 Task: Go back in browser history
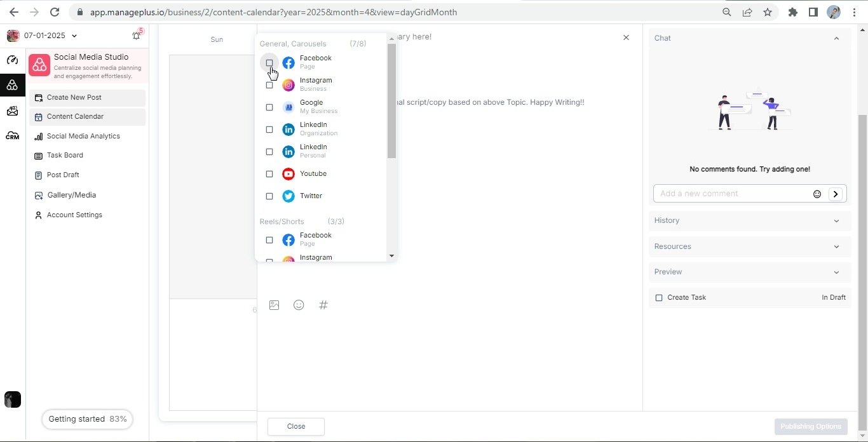point(14,12)
